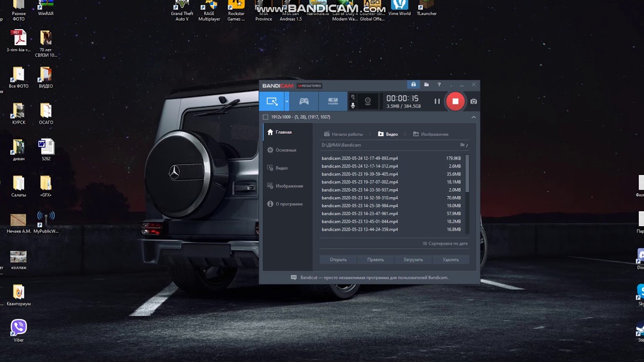Viewport: 644px width, 362px height.
Task: Switch to HDMI device recording mode
Action: (x=333, y=101)
